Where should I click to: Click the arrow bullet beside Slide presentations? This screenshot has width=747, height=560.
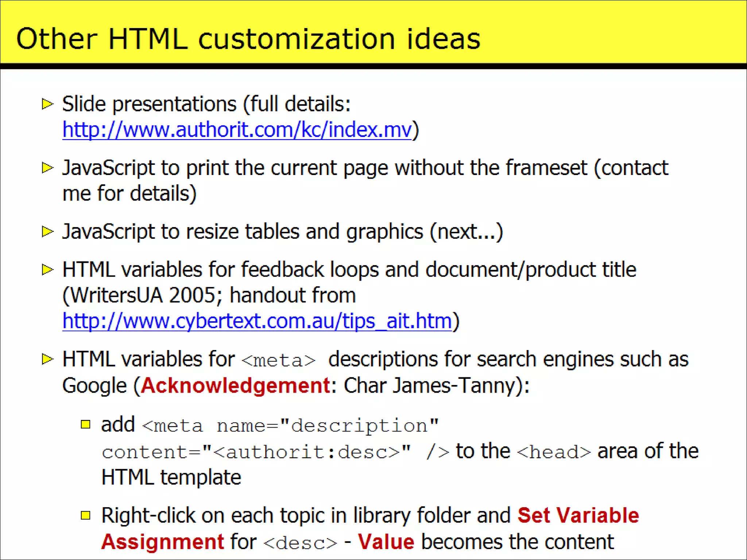coord(47,104)
